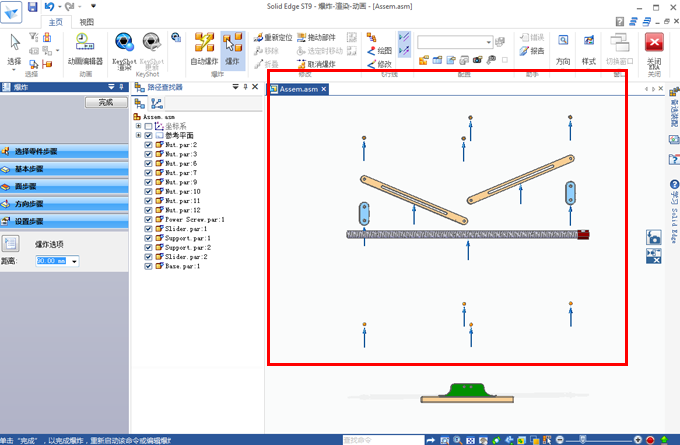Click the 爆炸选项 options icon button
The width and height of the screenshot is (680, 445).
tap(12, 243)
